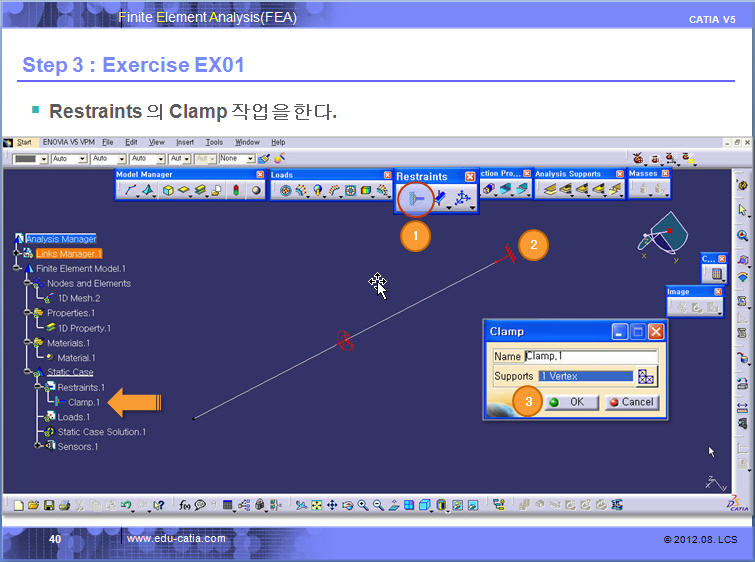The height and width of the screenshot is (562, 755).
Task: Open the Tools menu
Action: pos(214,143)
